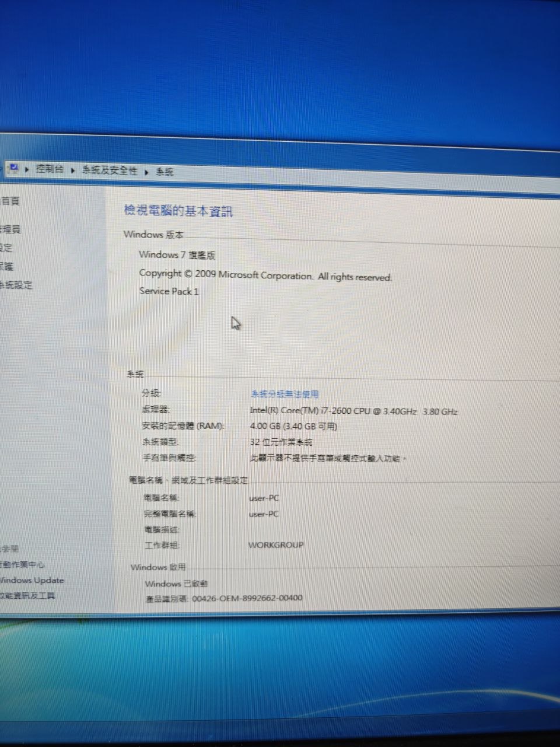Viewport: 560px width, 747px height.
Task: Go to 控制台 in the breadcrumb
Action: 50,169
